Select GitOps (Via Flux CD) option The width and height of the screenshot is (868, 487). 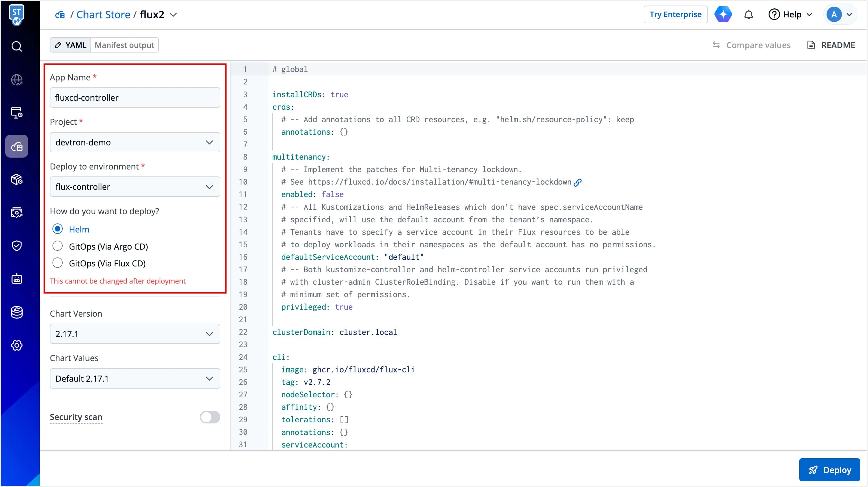(x=58, y=263)
